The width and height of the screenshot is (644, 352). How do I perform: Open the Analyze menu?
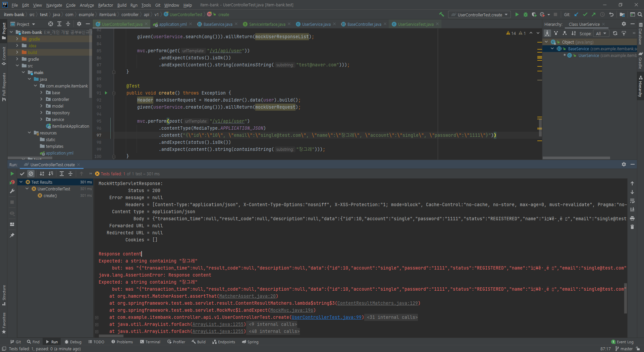(87, 5)
